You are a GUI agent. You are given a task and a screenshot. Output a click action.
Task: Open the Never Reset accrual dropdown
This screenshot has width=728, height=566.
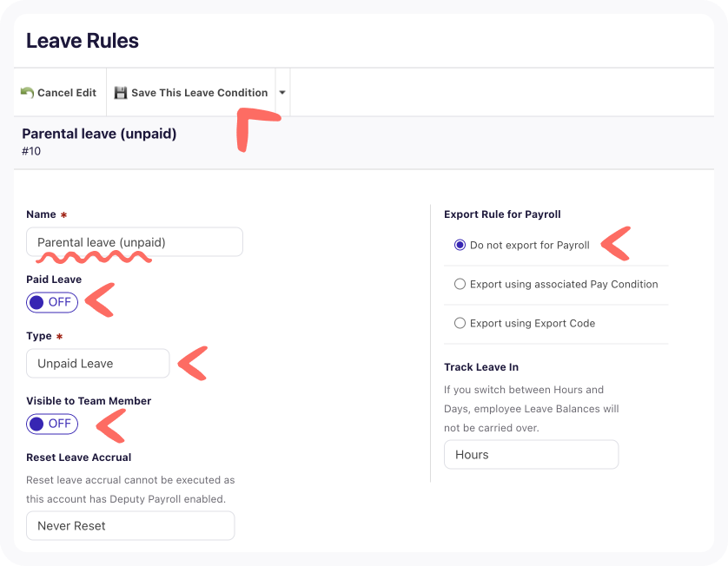130,526
